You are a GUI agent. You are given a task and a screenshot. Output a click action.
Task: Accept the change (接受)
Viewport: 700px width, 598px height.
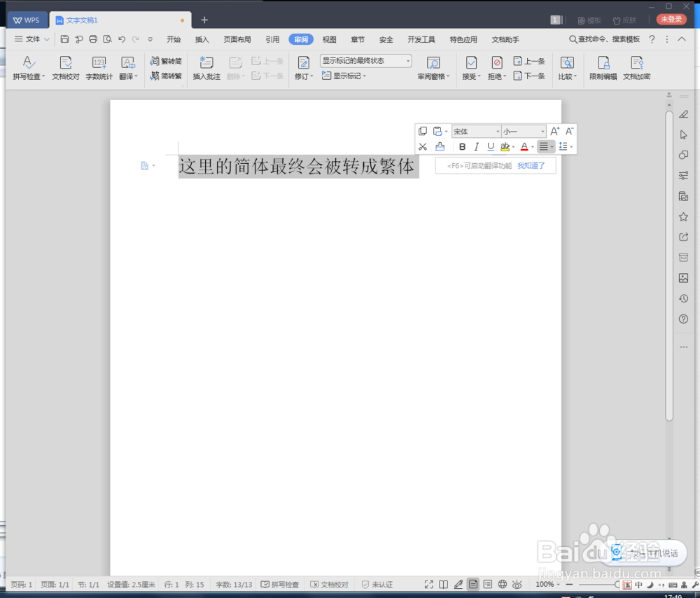pyautogui.click(x=471, y=69)
